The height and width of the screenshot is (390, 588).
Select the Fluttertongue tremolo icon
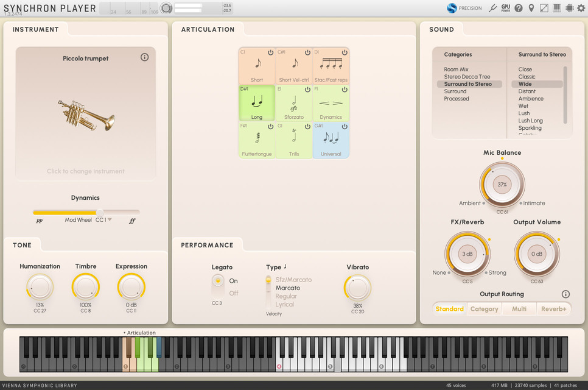click(257, 138)
